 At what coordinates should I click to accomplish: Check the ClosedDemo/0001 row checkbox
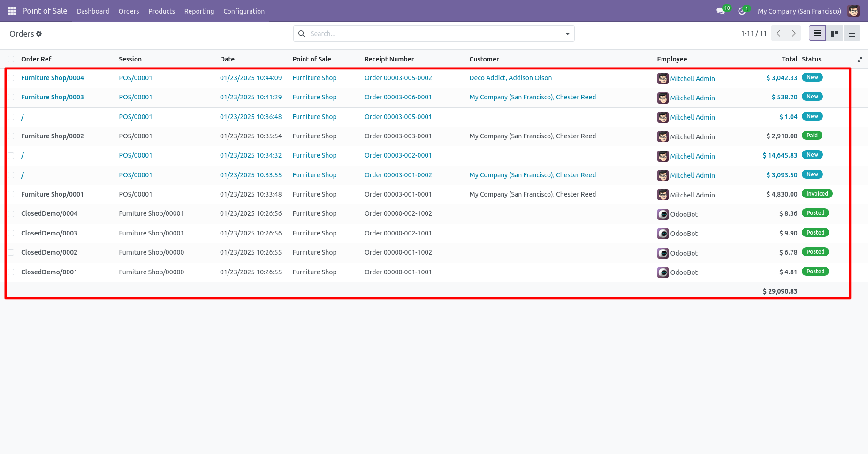(x=11, y=272)
